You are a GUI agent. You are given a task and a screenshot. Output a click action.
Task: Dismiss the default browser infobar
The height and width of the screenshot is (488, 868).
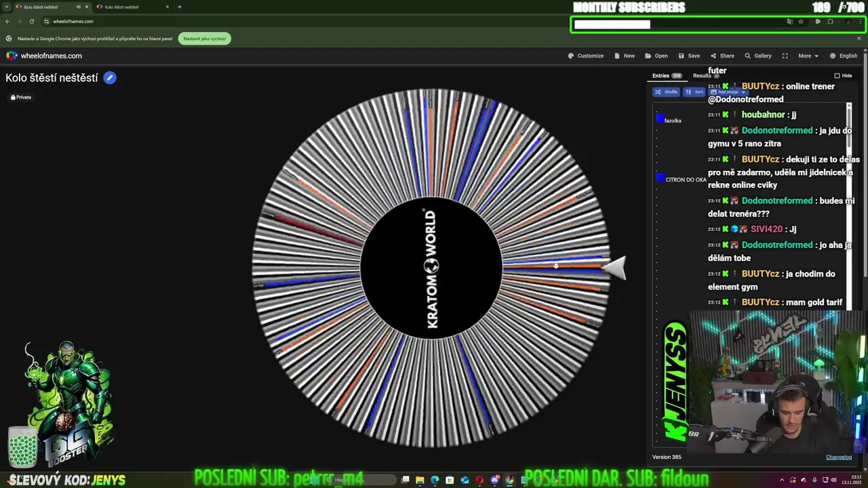coord(859,39)
